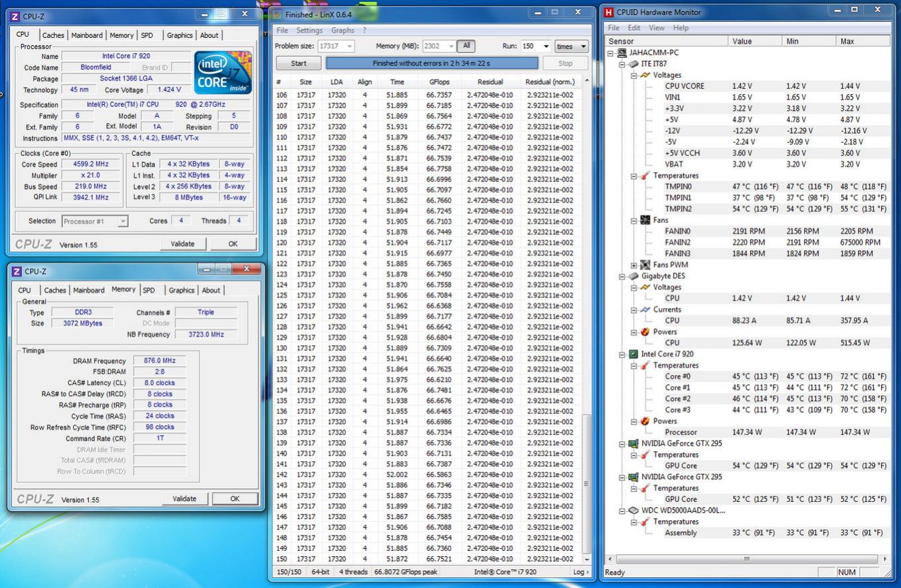Click the Intel Core i7 logo image
901x588 pixels.
tap(222, 72)
